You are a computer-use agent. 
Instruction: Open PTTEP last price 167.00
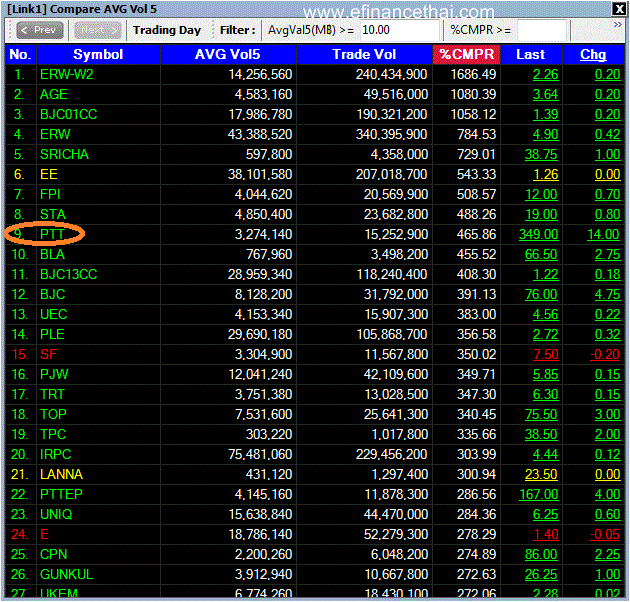tap(538, 494)
